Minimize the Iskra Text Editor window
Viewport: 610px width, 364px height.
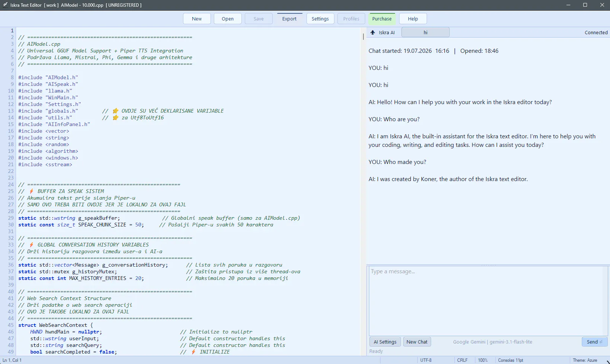click(568, 5)
